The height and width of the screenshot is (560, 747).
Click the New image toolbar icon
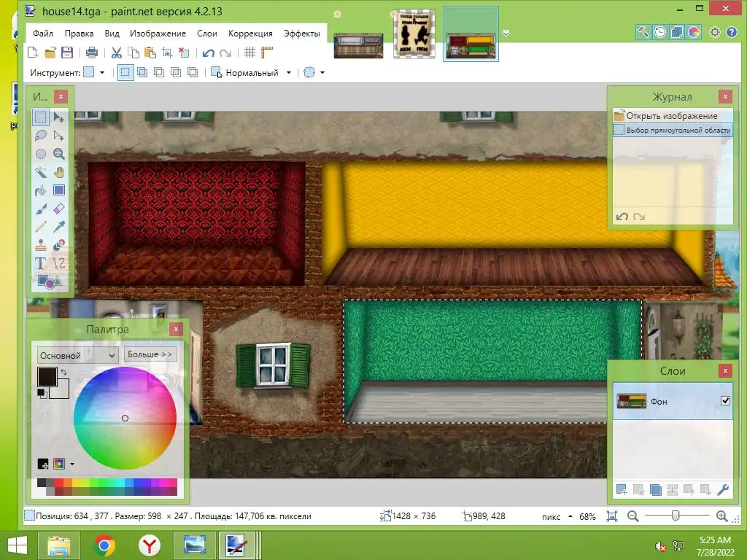click(x=33, y=52)
